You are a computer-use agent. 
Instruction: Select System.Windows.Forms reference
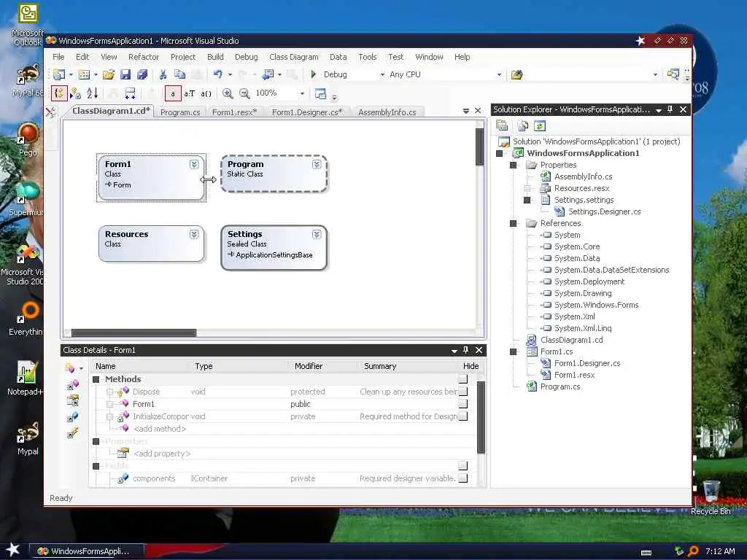[596, 305]
